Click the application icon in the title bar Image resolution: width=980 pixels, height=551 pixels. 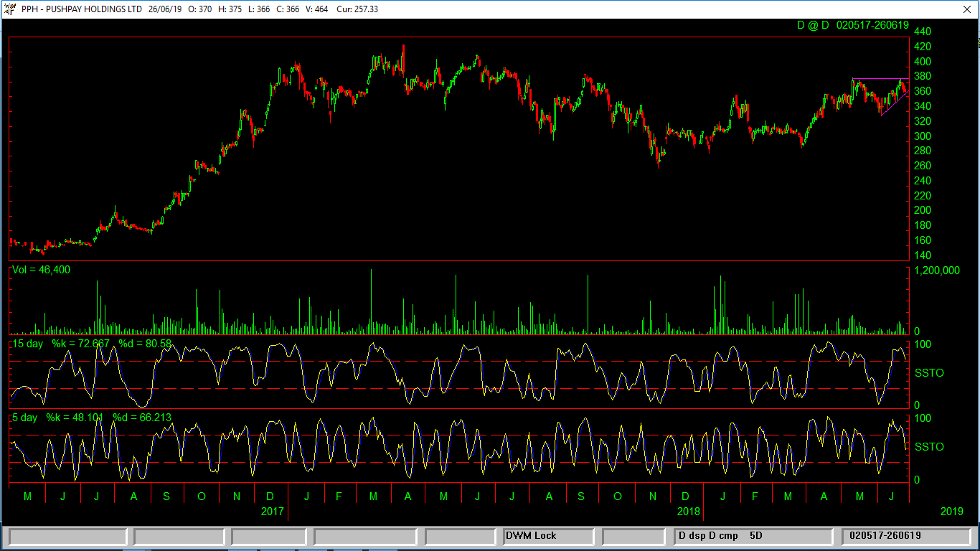click(11, 9)
